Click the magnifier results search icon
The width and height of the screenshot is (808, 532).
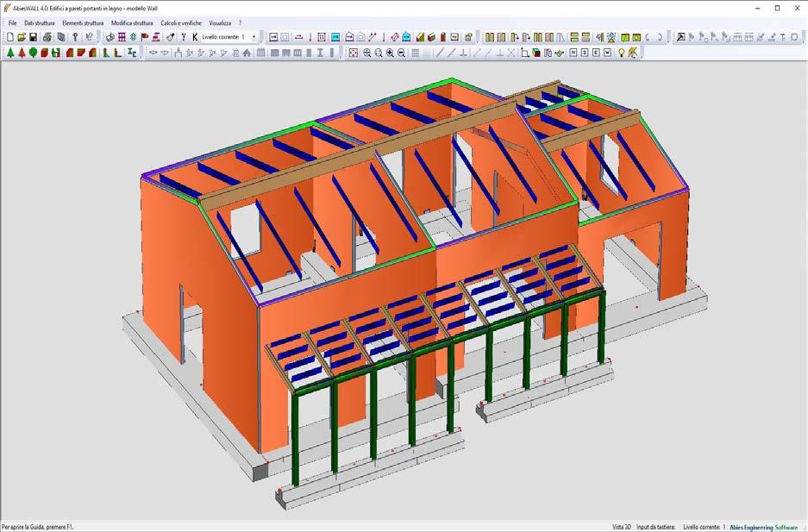click(x=680, y=37)
